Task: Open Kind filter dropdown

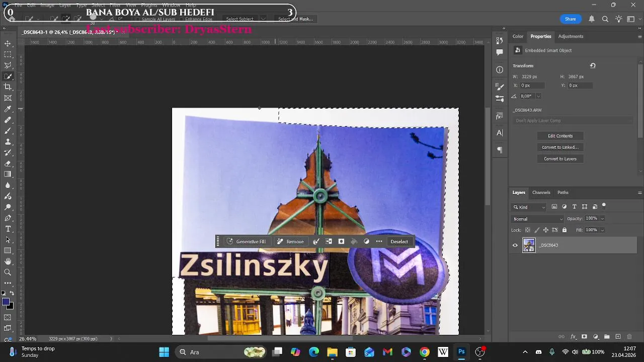Action: point(529,207)
